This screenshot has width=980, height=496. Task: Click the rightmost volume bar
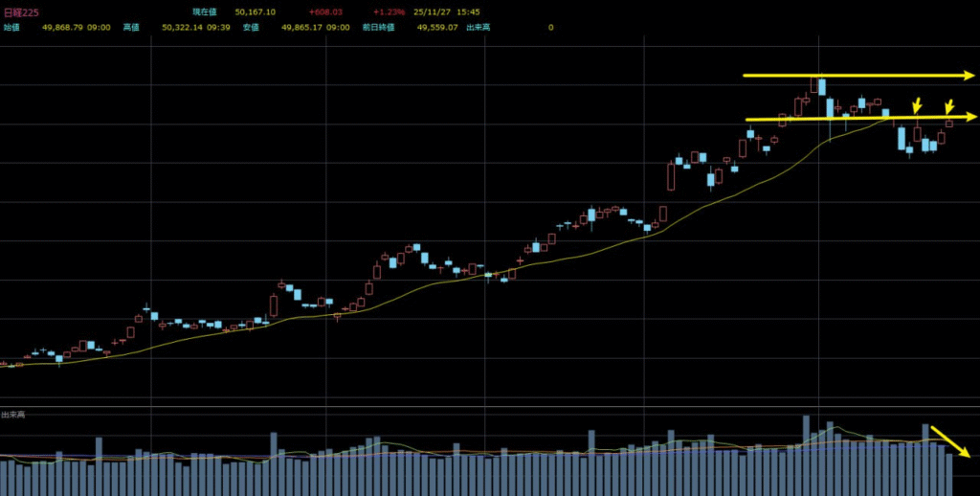(x=949, y=474)
